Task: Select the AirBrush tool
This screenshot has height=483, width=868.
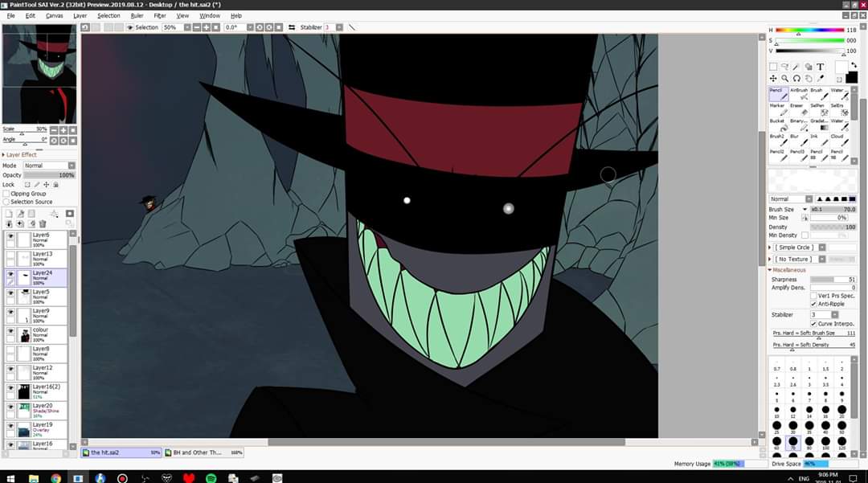Action: pyautogui.click(x=798, y=93)
